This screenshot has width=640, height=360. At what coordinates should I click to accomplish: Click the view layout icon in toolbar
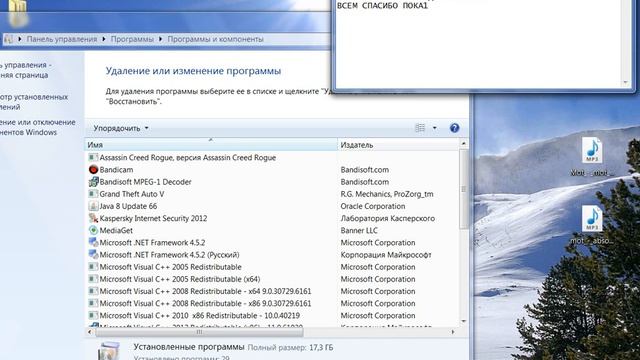[x=420, y=128]
